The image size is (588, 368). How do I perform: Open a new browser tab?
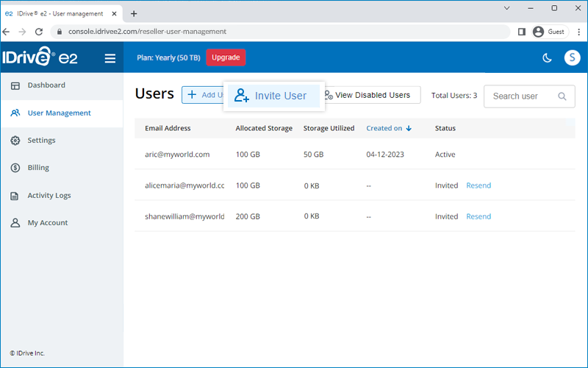[134, 13]
